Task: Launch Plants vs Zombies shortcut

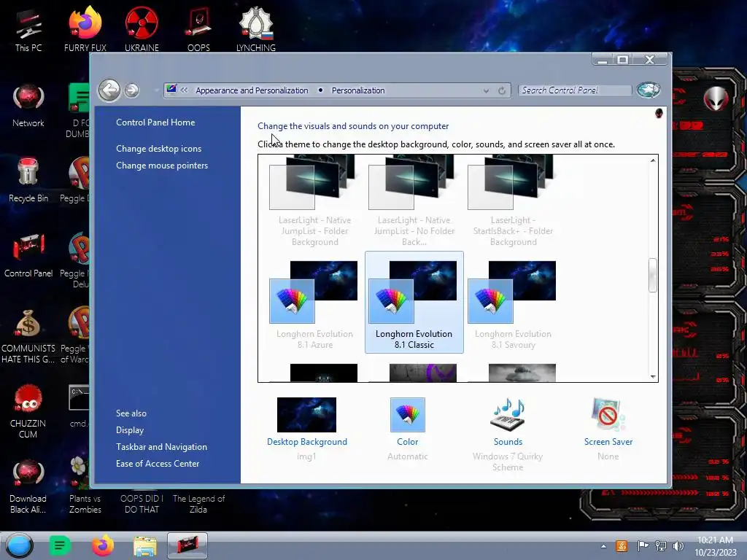Action: (x=85, y=486)
